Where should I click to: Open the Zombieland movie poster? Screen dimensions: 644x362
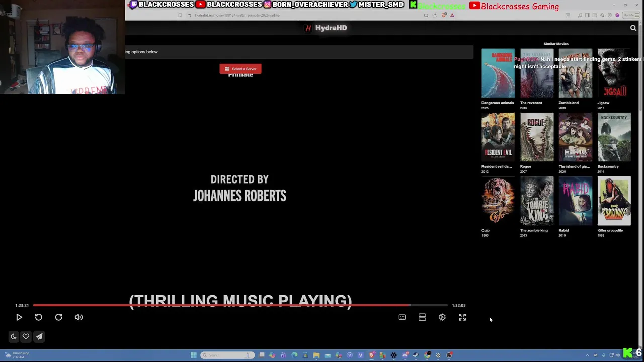pos(576,73)
